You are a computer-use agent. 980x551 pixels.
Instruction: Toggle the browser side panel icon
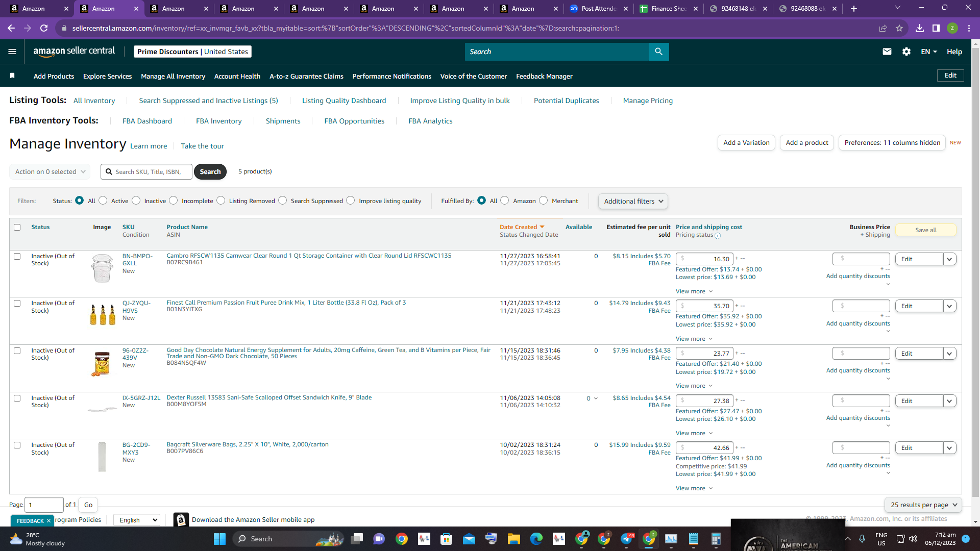(936, 28)
